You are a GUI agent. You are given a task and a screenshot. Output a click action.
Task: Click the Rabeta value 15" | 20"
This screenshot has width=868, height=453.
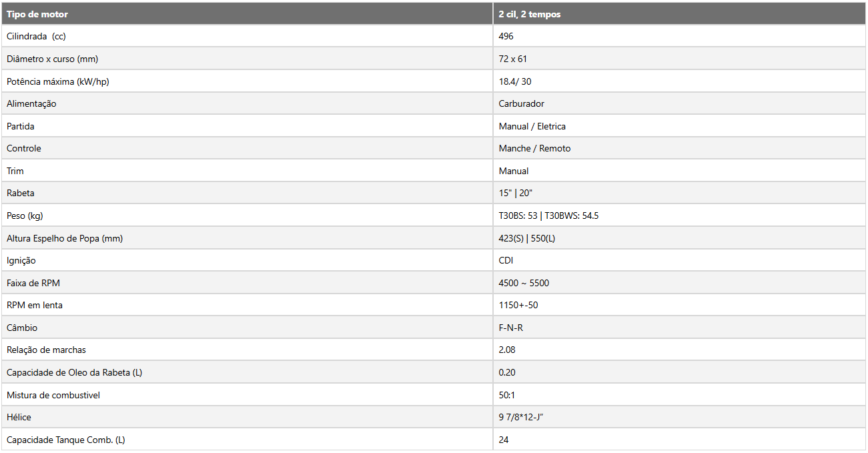tap(516, 193)
